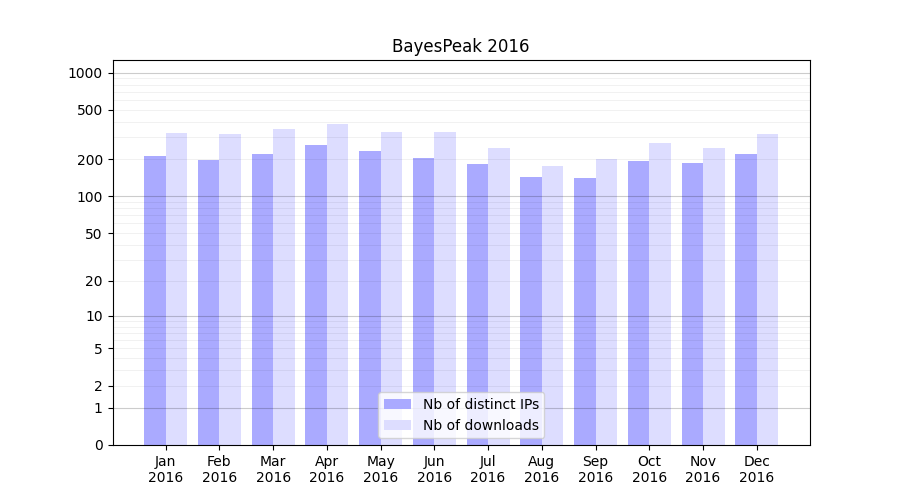
Task: Click the 1000 y-axis tick label
Action: point(85,73)
